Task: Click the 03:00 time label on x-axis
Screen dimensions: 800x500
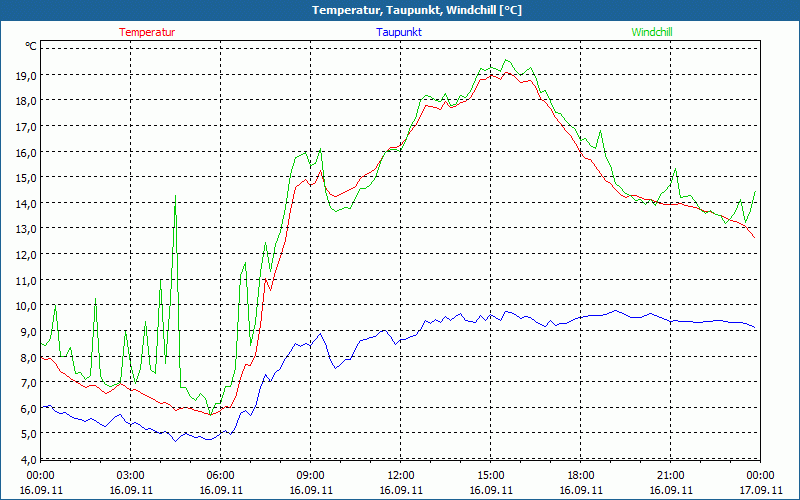Action: (131, 476)
